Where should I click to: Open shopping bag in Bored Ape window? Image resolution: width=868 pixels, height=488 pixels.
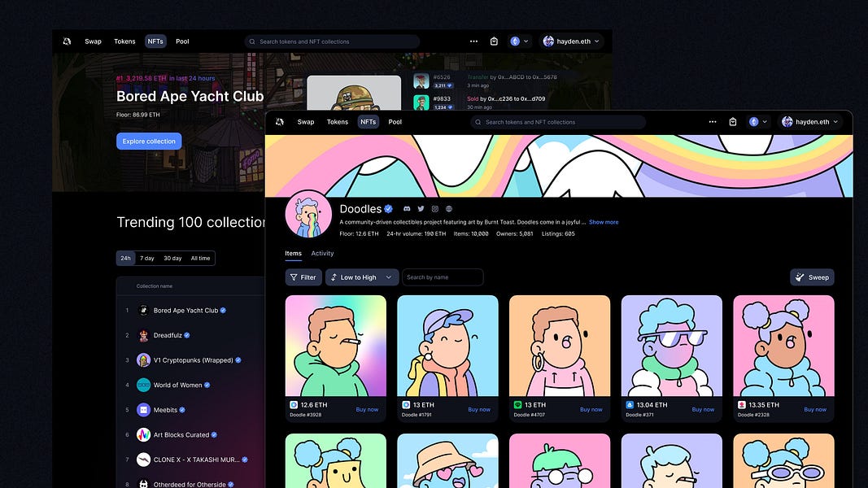coord(494,41)
